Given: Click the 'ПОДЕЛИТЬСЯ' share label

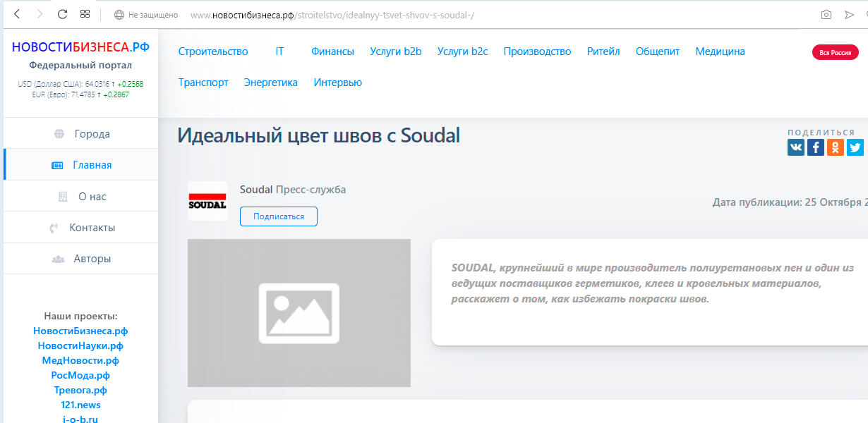Looking at the screenshot, I should [x=821, y=133].
